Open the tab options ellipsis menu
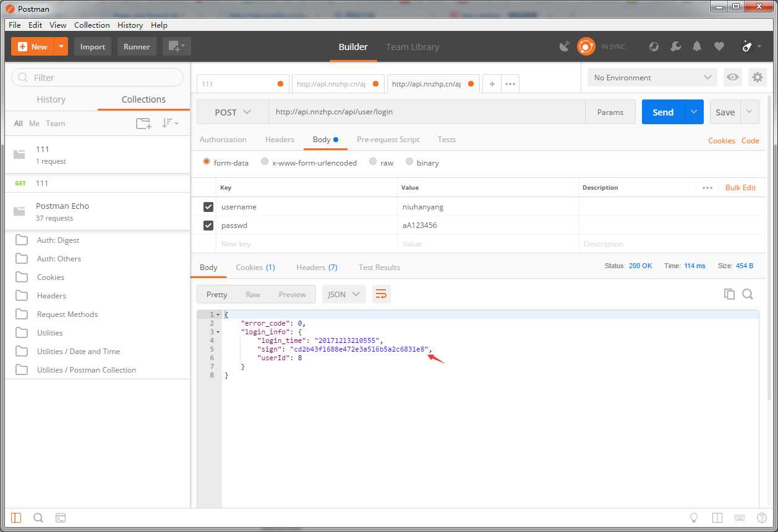 point(510,83)
